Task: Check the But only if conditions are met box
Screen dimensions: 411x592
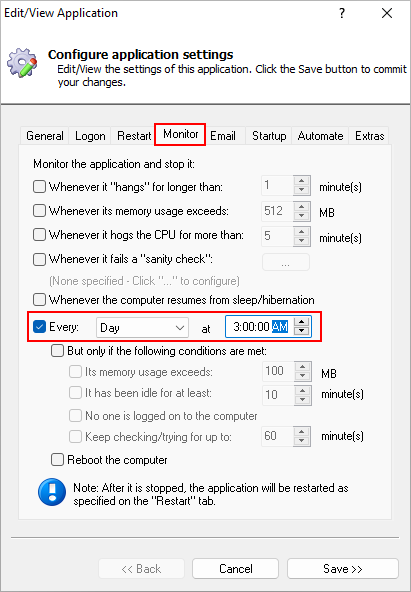Action: coord(57,351)
